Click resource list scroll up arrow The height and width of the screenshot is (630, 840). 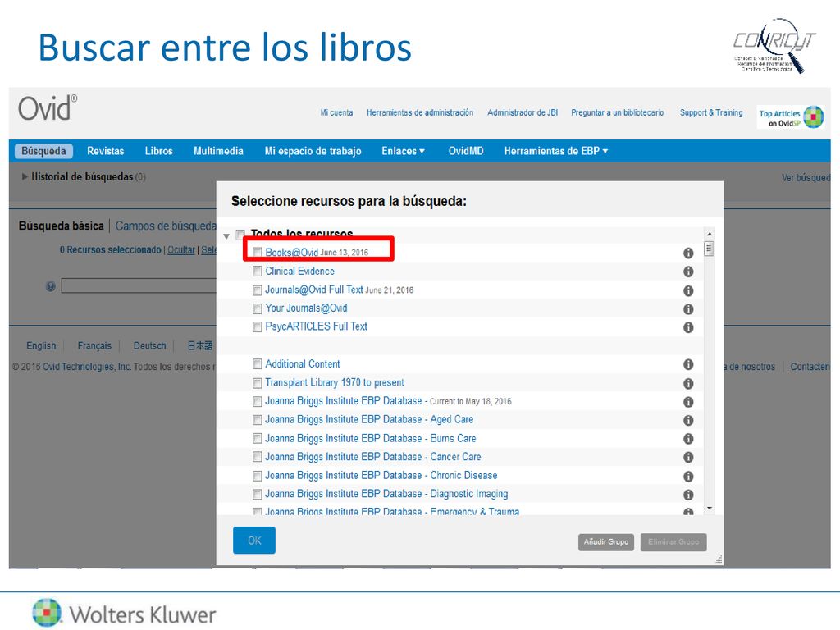[x=710, y=234]
